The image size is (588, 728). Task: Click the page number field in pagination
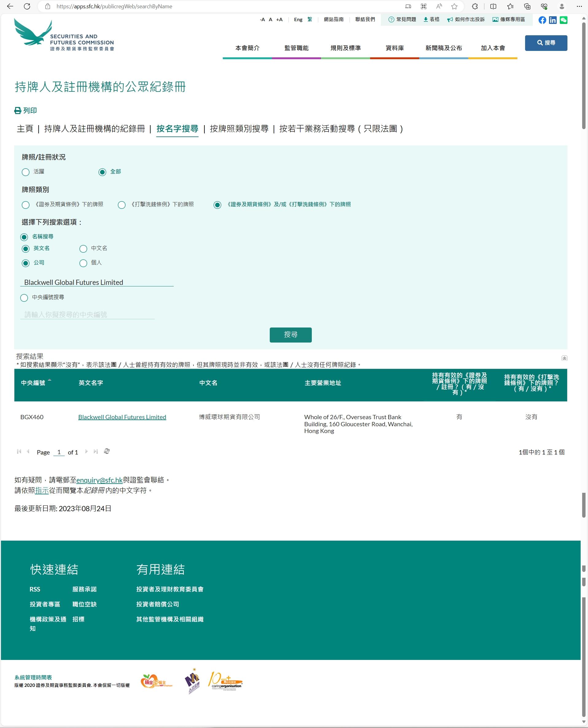(59, 452)
